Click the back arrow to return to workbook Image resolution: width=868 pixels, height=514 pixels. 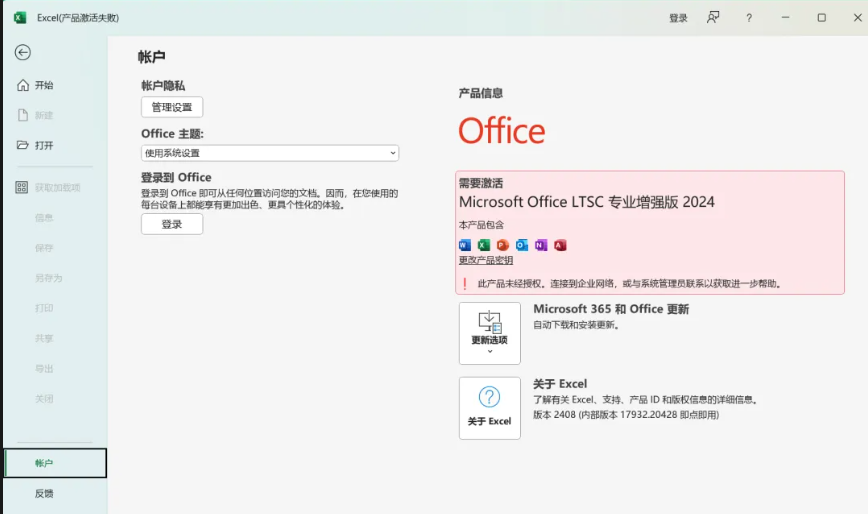[x=23, y=53]
